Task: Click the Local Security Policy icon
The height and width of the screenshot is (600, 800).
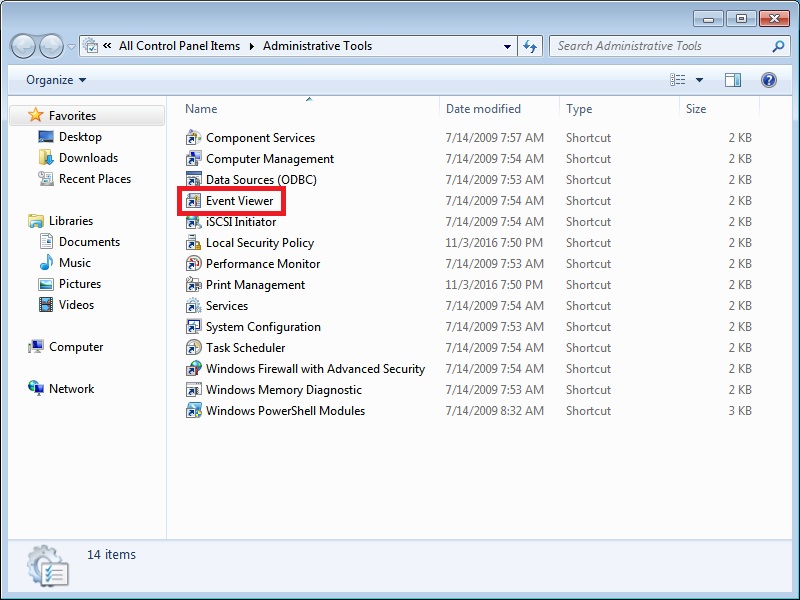Action: [x=193, y=243]
